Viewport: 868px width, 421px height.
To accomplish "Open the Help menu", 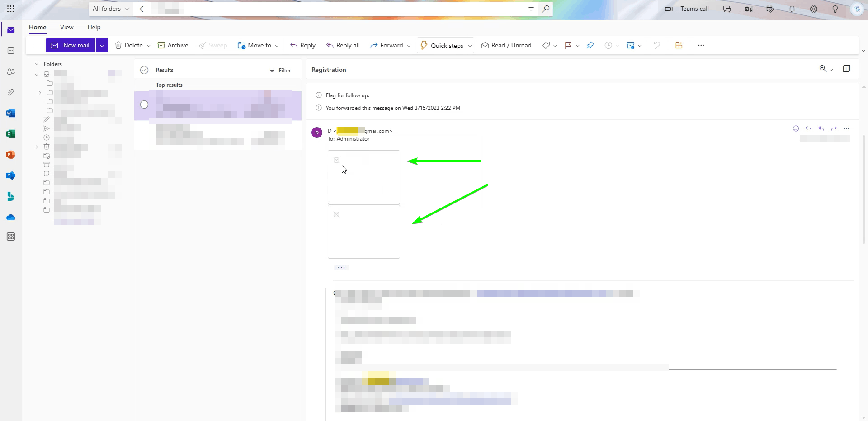I will 94,27.
